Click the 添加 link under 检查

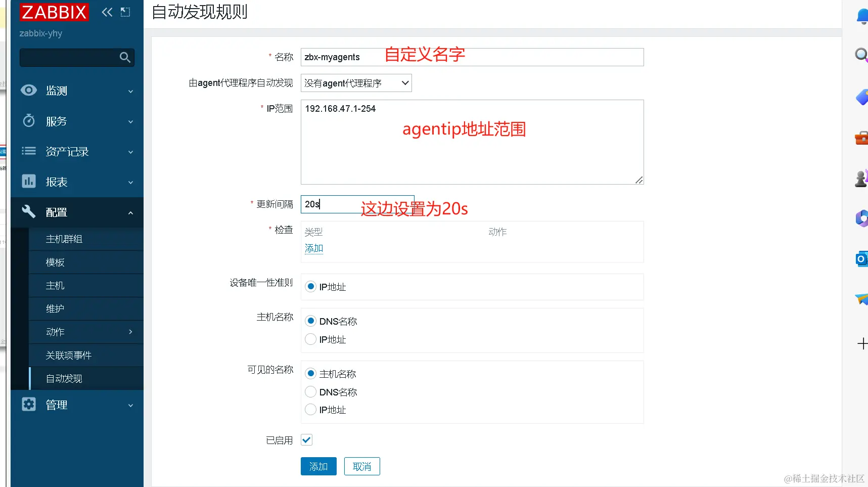click(314, 248)
